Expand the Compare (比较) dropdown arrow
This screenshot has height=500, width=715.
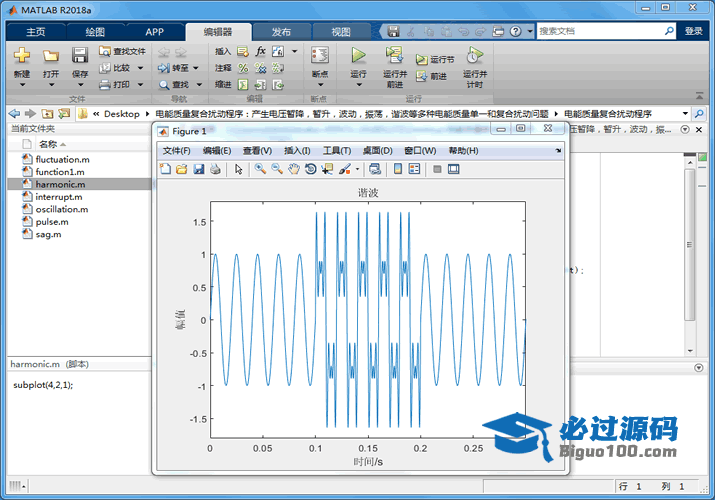tap(140, 68)
